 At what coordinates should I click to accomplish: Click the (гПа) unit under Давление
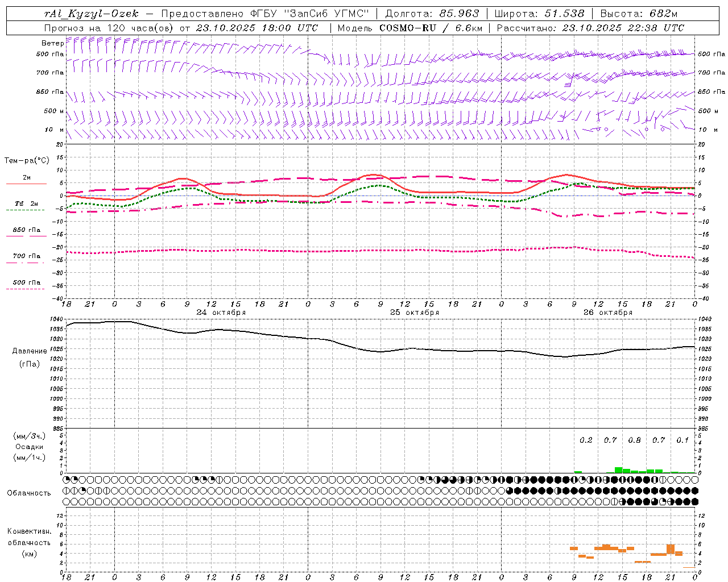tap(30, 364)
